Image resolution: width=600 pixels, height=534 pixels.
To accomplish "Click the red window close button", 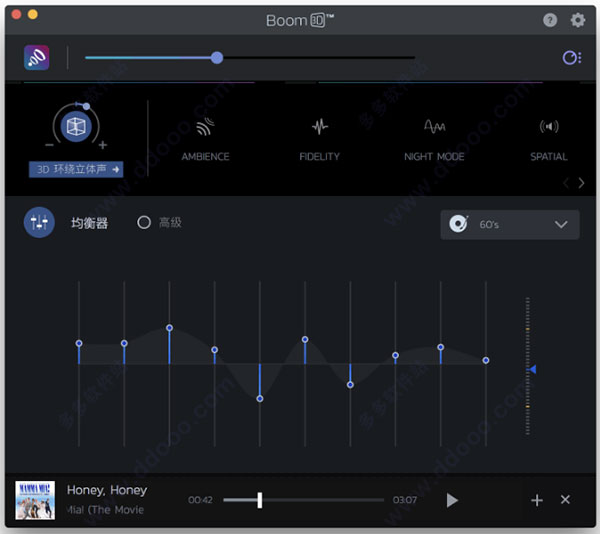I will pos(16,15).
